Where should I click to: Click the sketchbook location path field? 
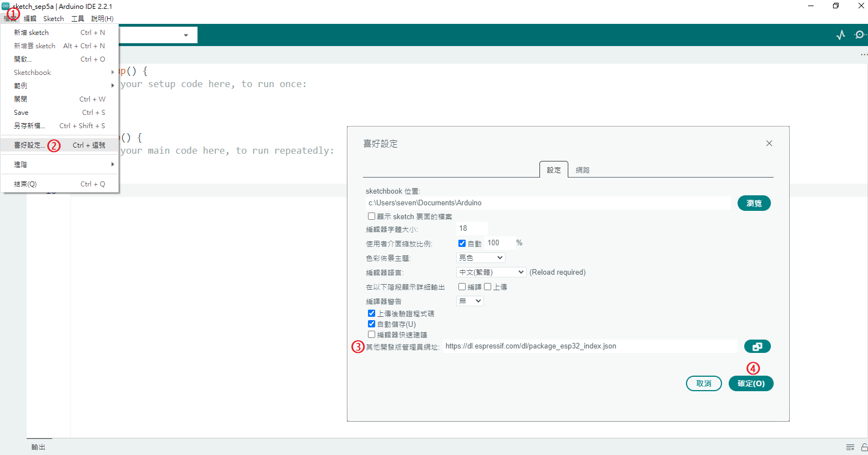point(548,203)
